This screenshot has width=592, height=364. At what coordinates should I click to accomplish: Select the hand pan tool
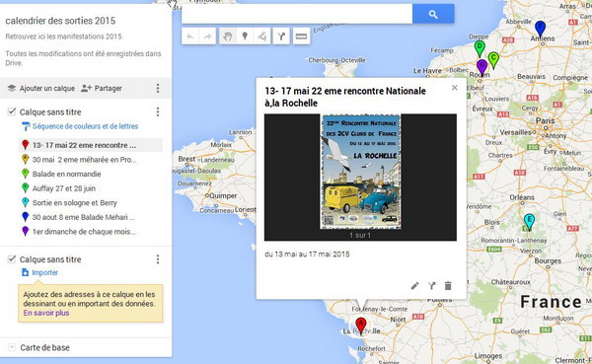click(228, 36)
